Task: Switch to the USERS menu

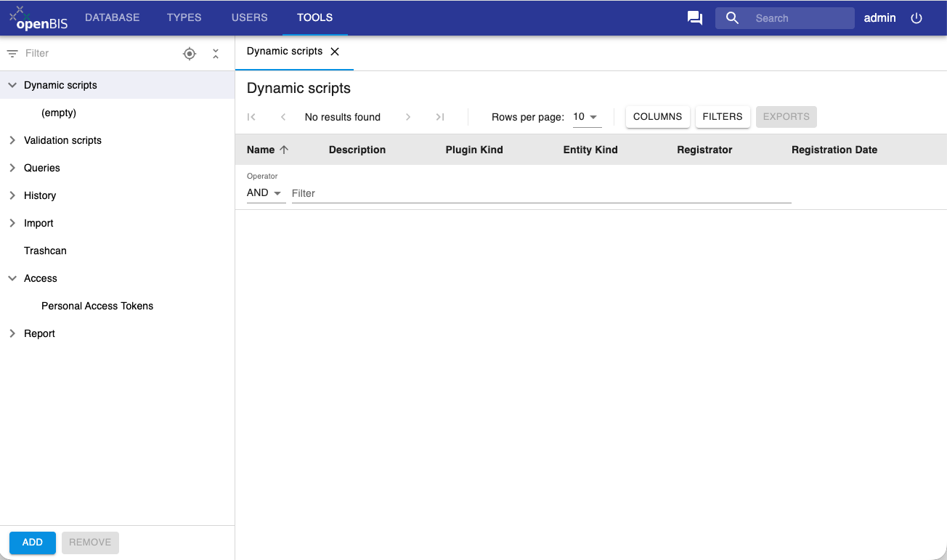Action: point(250,17)
